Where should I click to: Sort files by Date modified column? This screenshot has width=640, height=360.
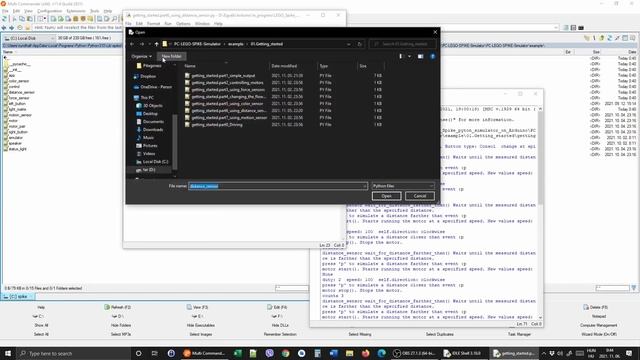tap(284, 66)
